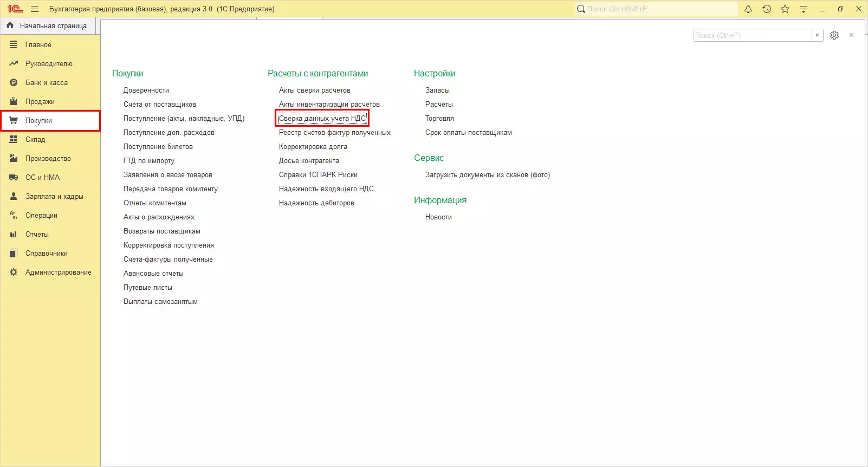
Task: Open favorites star icon
Action: click(785, 9)
